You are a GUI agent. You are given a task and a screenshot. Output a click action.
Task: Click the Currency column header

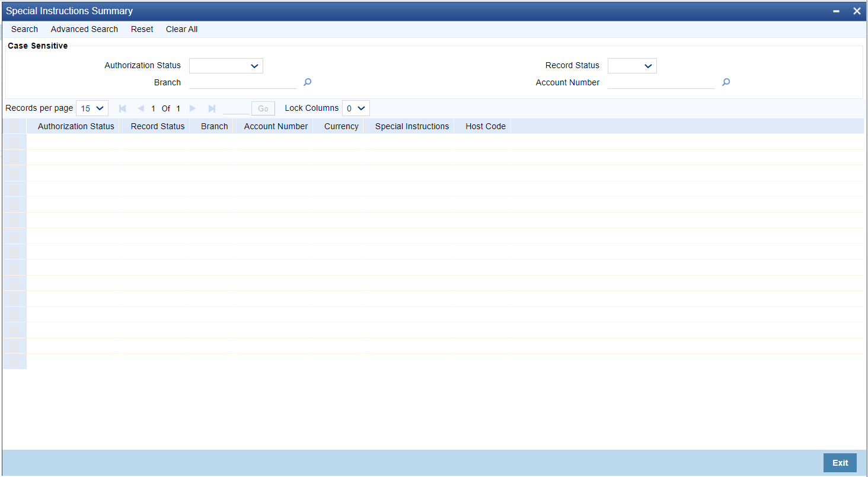click(342, 126)
